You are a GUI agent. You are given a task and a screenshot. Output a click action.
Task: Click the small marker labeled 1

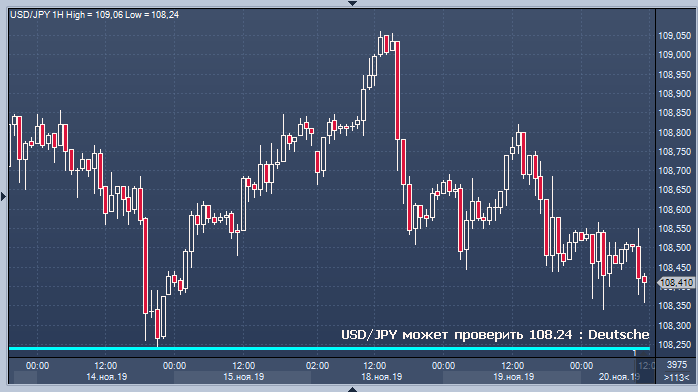(x=635, y=353)
